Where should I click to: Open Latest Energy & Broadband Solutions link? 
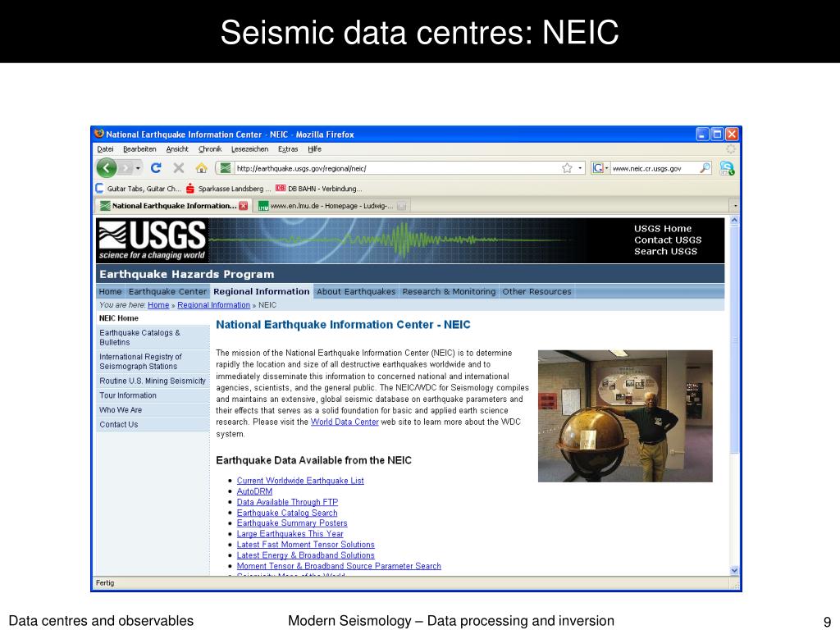(306, 555)
